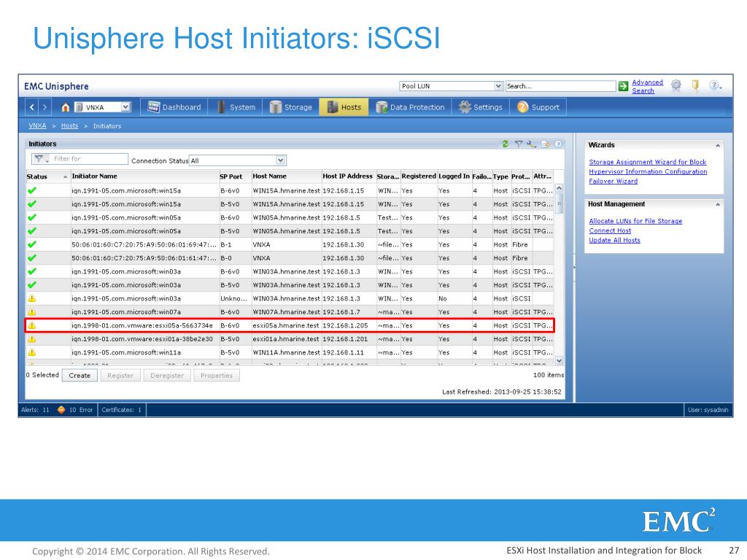Open the help question mark menu in header
This screenshot has height=560, width=747.
[715, 85]
